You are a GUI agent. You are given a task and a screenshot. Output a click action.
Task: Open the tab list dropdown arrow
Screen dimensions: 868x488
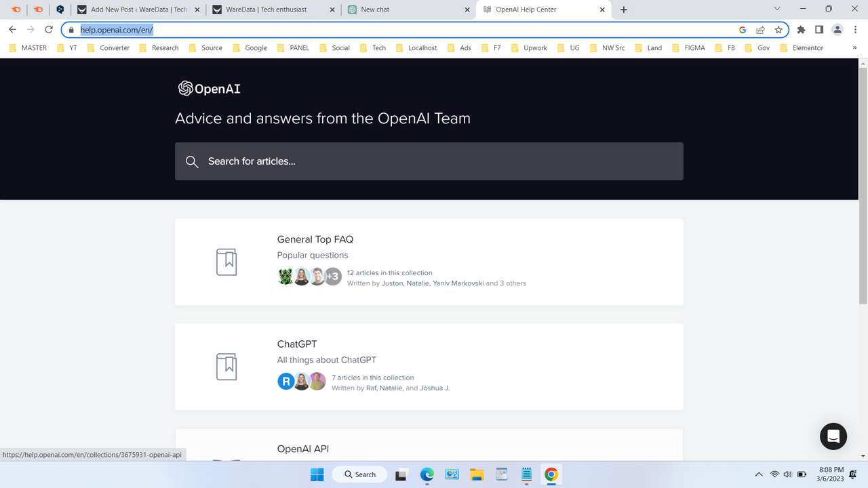click(x=777, y=9)
